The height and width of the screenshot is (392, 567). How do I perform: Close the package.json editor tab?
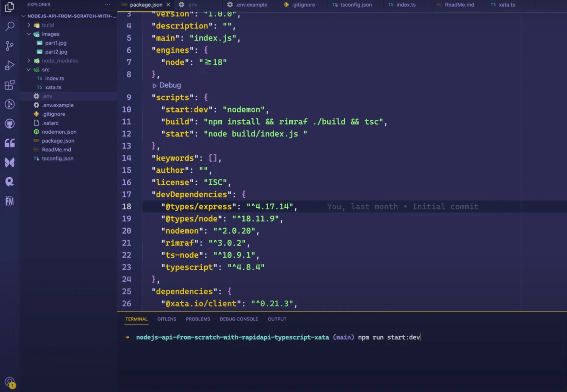(168, 5)
